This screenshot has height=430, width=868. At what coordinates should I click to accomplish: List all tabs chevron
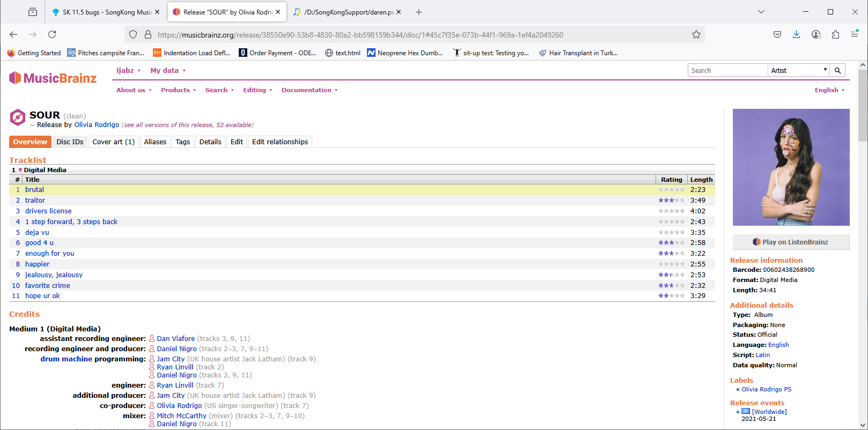coord(761,12)
